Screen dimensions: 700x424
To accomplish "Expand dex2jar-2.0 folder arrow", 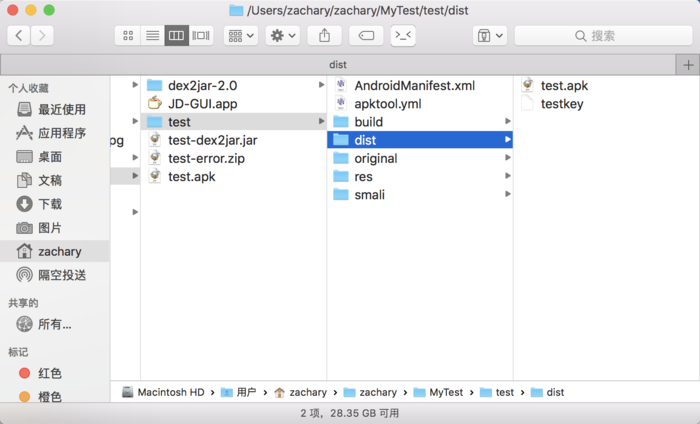I will 321,85.
